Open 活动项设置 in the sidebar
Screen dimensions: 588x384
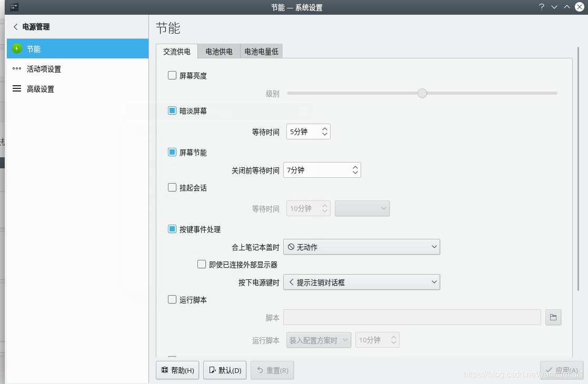pos(77,68)
